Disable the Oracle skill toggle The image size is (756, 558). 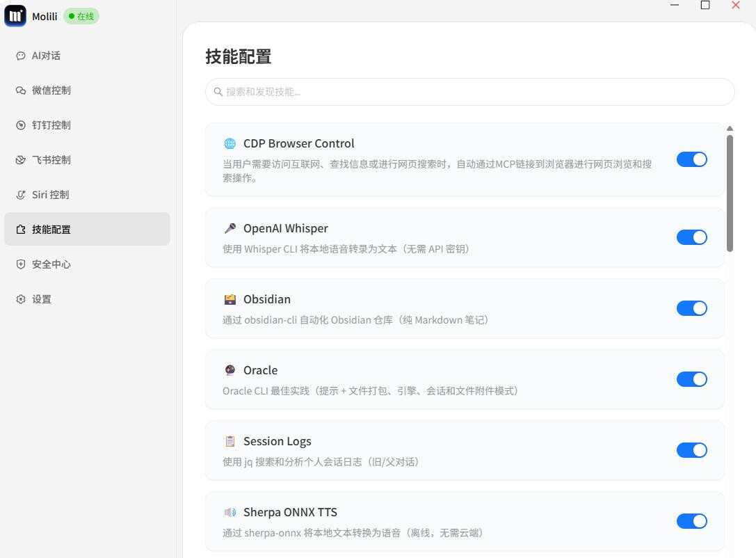pyautogui.click(x=691, y=379)
